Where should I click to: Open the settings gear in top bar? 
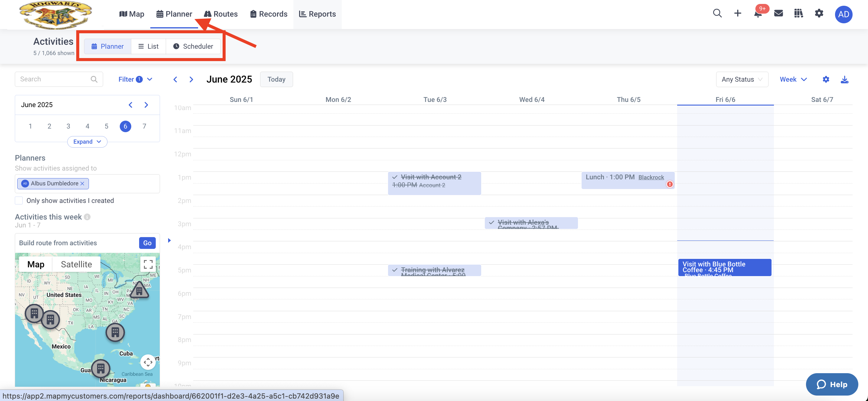[x=819, y=14]
